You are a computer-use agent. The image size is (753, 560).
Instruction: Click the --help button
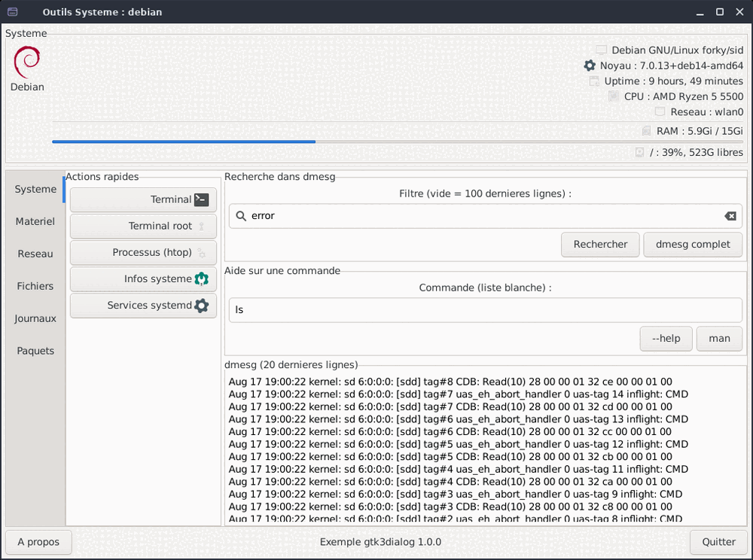[666, 338]
